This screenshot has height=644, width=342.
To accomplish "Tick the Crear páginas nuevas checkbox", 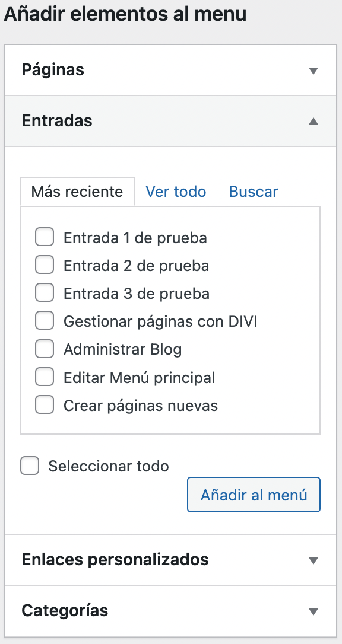I will (x=45, y=405).
